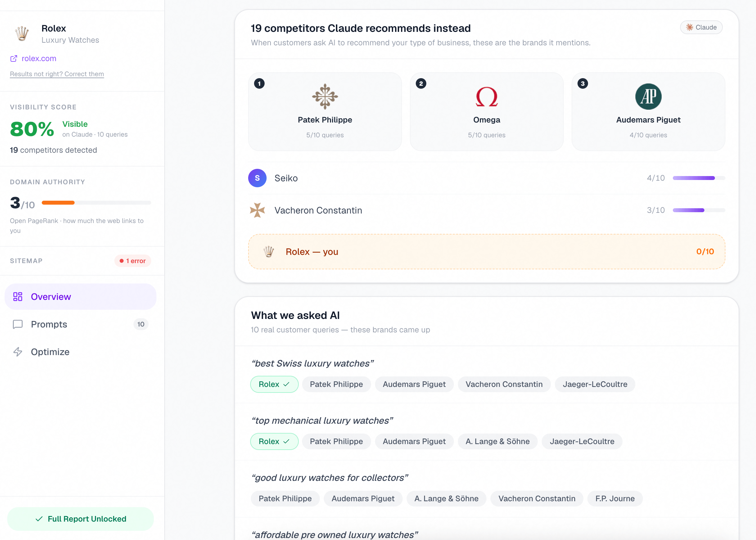
Task: Click Patek Philippe chip under 'top mechanical luxury watches'
Action: pyautogui.click(x=336, y=441)
